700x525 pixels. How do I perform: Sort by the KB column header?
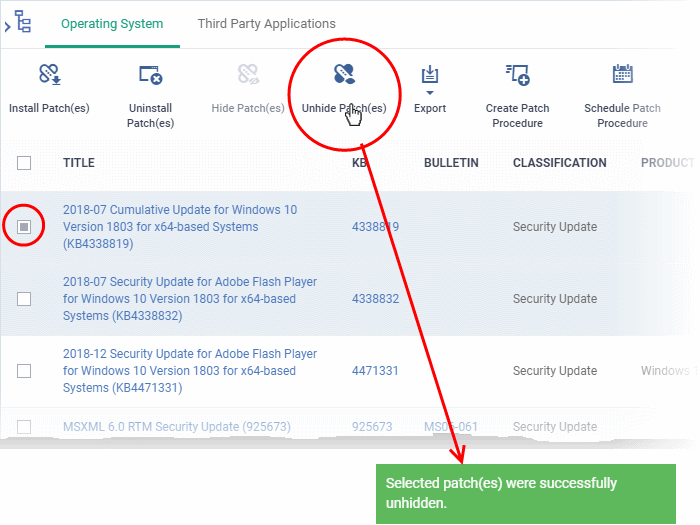pos(359,163)
